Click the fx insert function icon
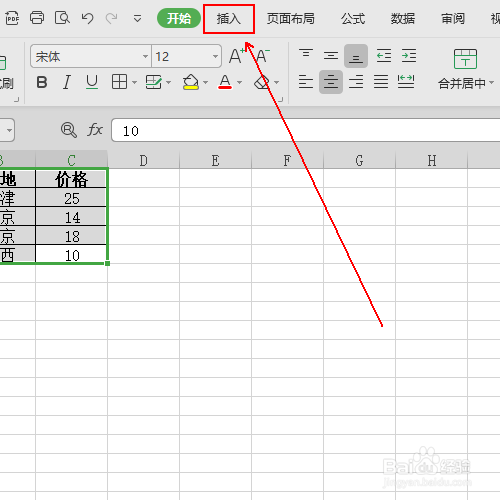 click(95, 130)
